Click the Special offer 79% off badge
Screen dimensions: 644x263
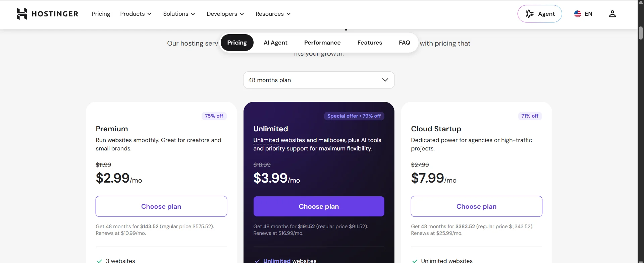(354, 116)
